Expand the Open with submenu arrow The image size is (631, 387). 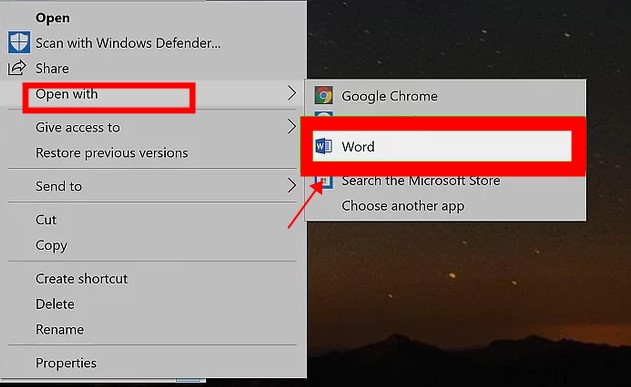point(292,93)
